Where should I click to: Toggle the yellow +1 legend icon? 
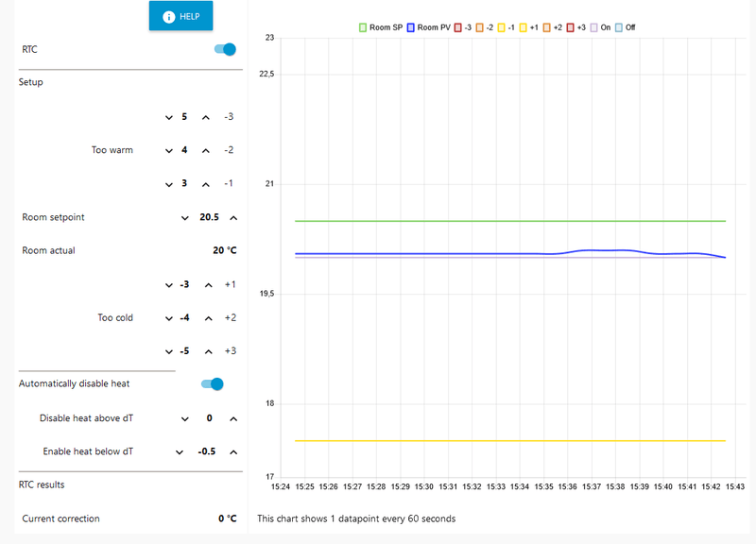click(x=523, y=26)
